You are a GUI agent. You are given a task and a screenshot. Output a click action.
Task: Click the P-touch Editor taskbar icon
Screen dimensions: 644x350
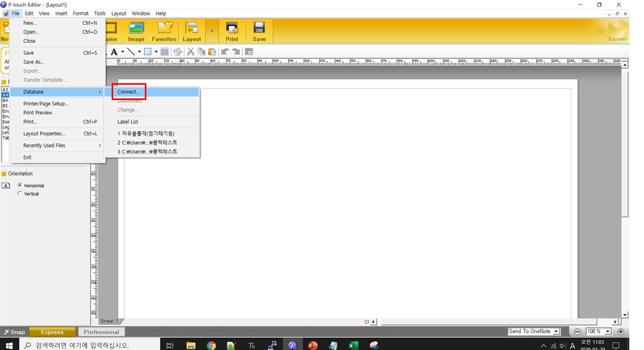coord(292,345)
